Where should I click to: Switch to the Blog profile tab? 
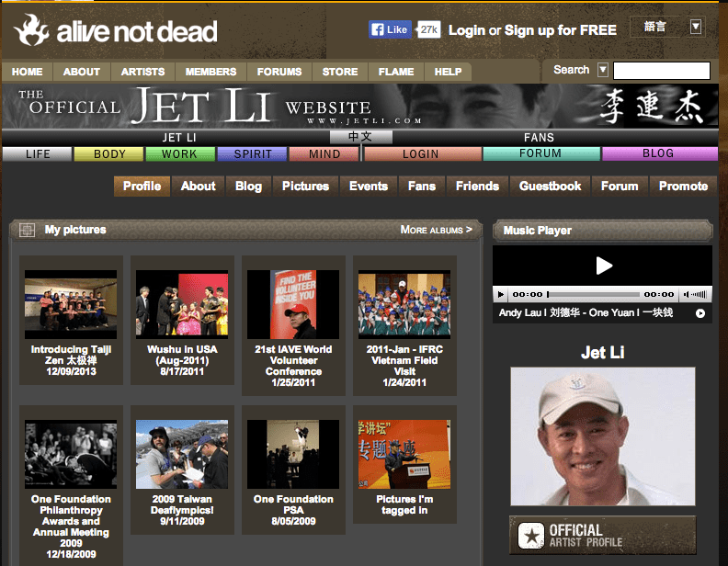pyautogui.click(x=248, y=186)
